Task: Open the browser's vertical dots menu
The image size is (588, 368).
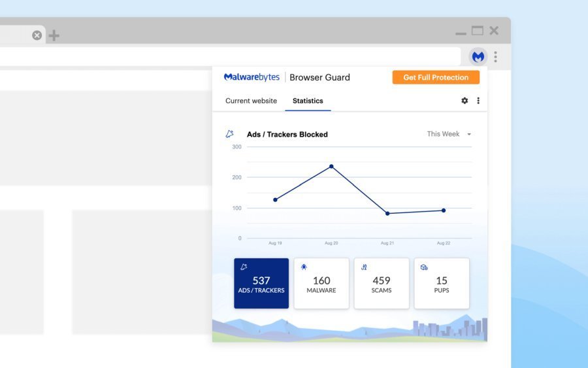Action: 495,57
